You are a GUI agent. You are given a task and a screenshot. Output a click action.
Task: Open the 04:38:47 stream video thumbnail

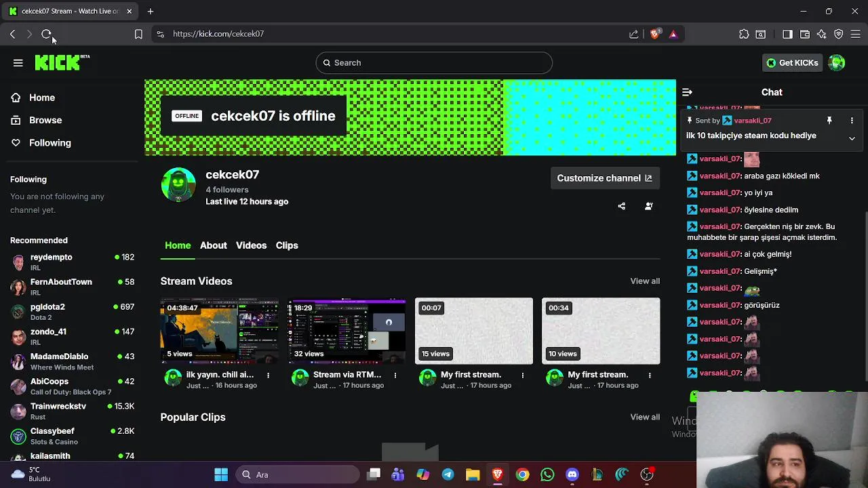click(219, 331)
